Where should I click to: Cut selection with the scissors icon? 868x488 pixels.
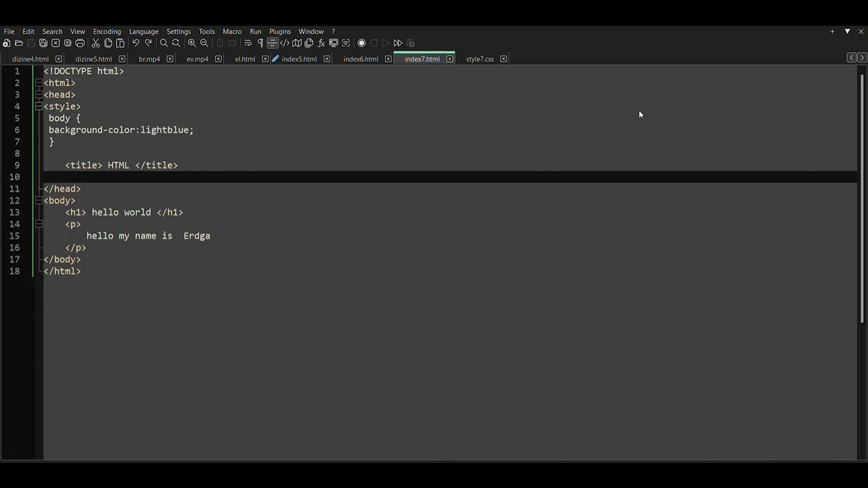point(96,43)
